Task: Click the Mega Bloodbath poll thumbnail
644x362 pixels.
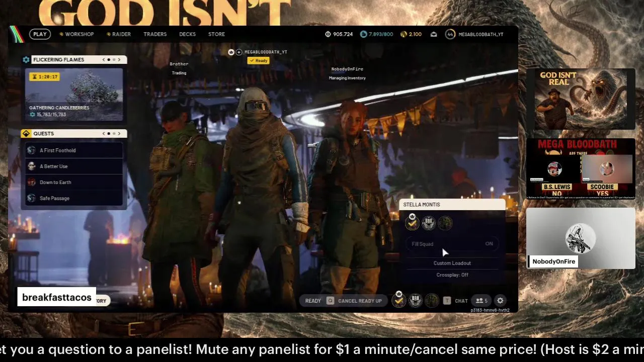Action: click(x=581, y=169)
